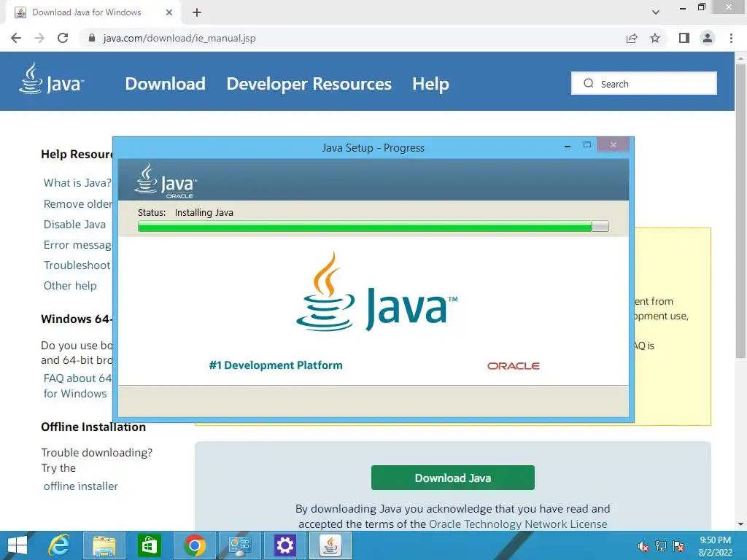
Task: Open Oracle Technology Network License link
Action: pos(518,524)
